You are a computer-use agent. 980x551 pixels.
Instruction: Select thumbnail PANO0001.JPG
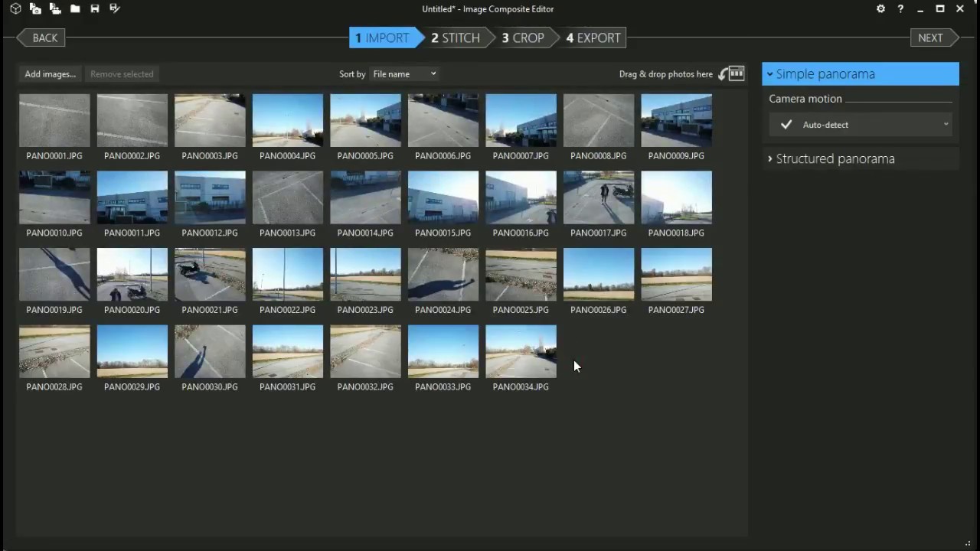(54, 120)
